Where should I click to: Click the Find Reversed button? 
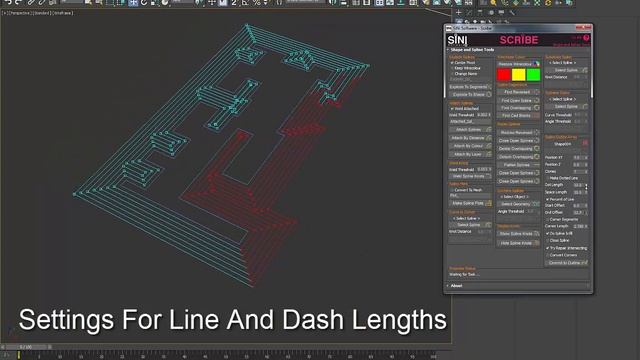tap(518, 92)
